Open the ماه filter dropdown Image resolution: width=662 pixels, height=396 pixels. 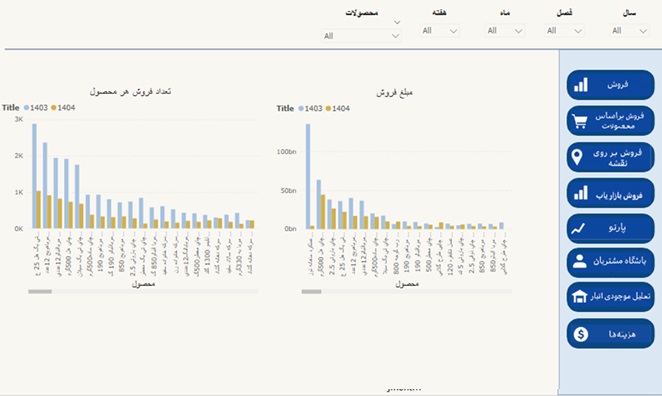click(505, 31)
